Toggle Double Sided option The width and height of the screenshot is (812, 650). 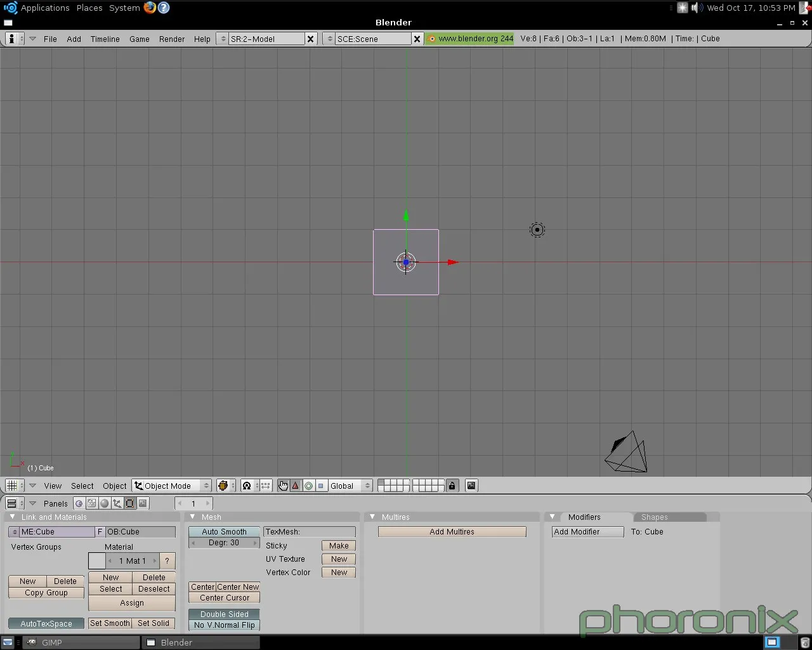point(225,614)
